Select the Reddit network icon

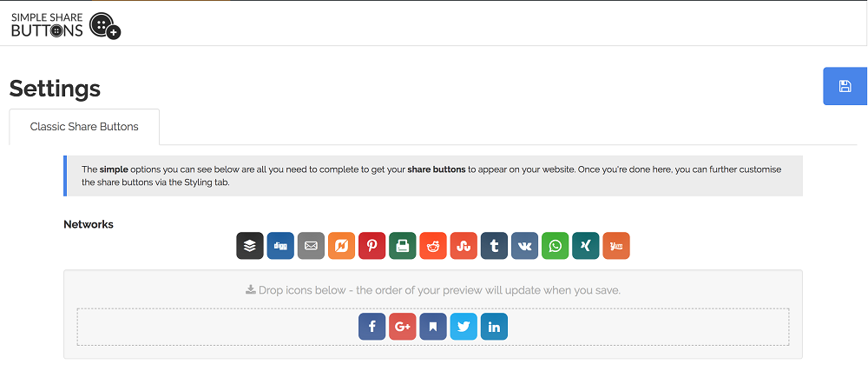pos(433,246)
